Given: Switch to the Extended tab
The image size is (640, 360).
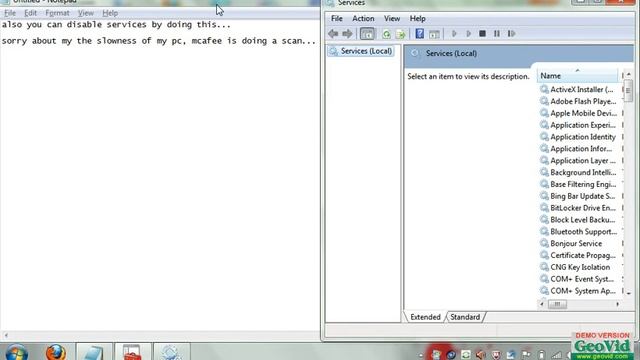Looking at the screenshot, I should 425,317.
